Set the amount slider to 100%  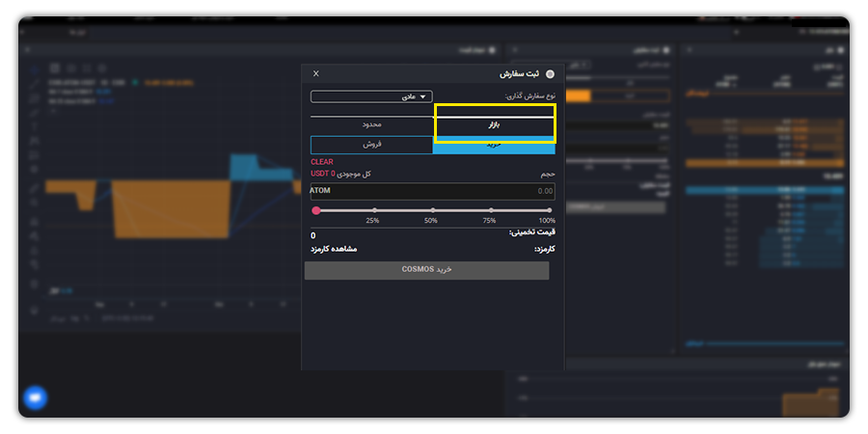[550, 210]
